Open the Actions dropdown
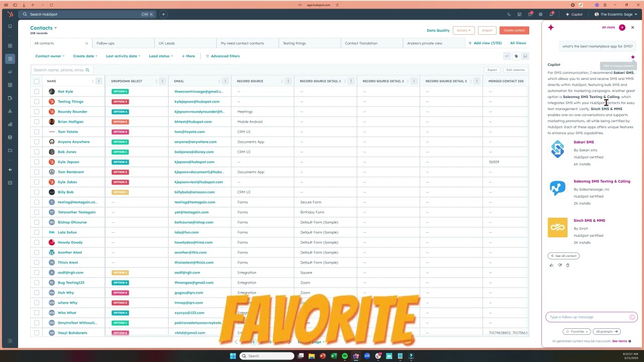Image resolution: width=644 pixels, height=362 pixels. click(464, 31)
